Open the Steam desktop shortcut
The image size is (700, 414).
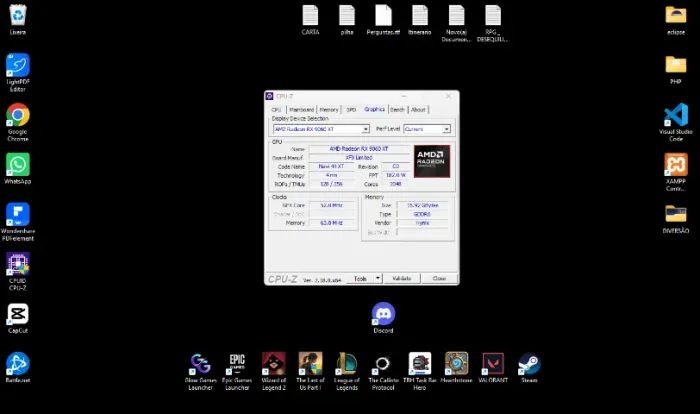[x=529, y=368]
